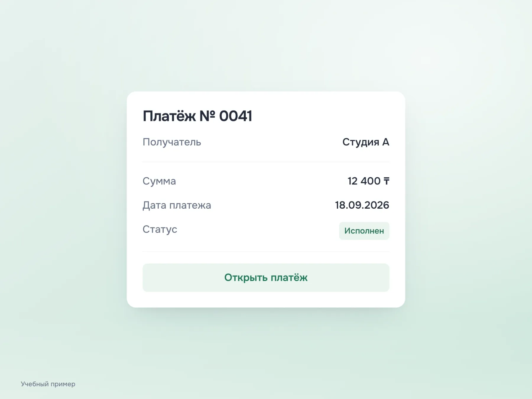
Task: Click recipient value Студия А
Action: pyautogui.click(x=366, y=142)
